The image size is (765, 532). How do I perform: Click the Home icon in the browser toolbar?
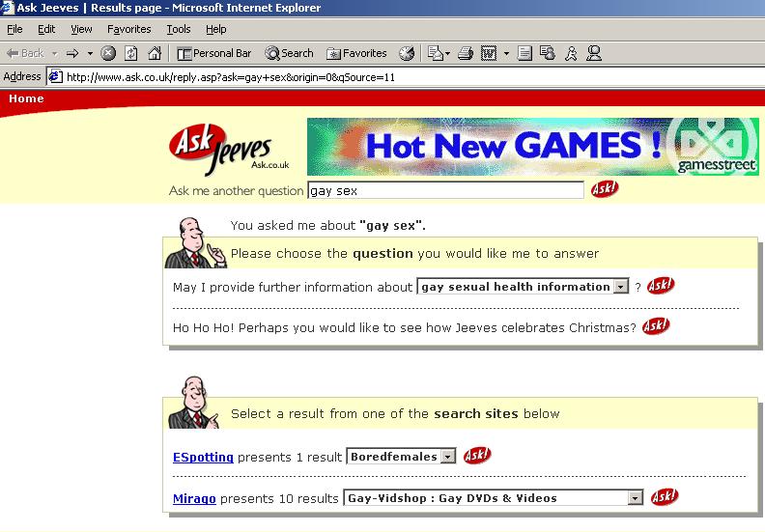click(154, 53)
